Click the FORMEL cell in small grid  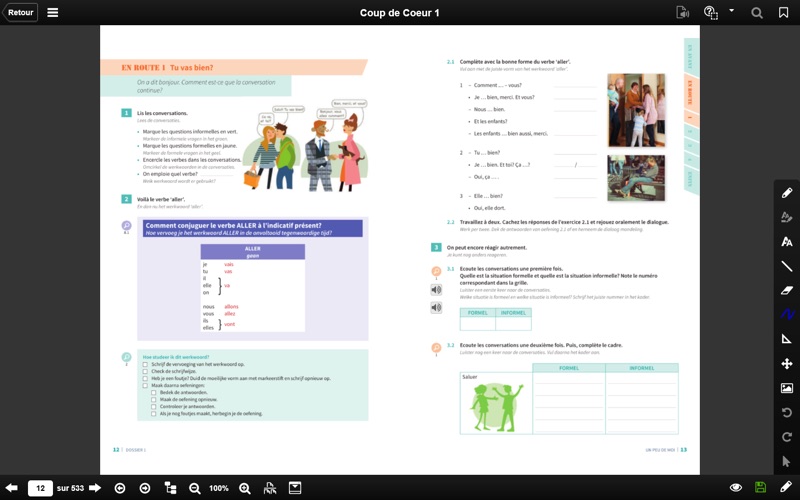tap(478, 313)
